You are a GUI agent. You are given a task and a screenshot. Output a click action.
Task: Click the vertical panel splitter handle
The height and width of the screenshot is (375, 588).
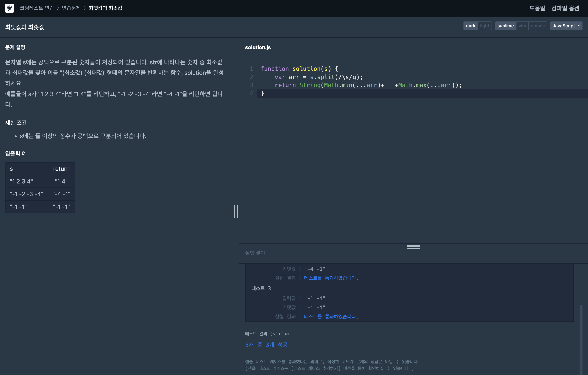pyautogui.click(x=236, y=211)
